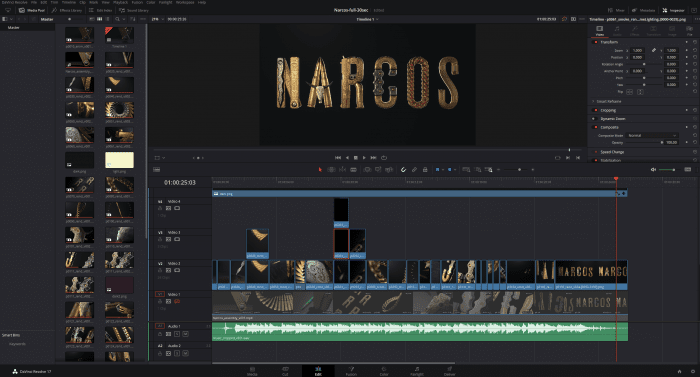Screen dimensions: 700x377
Task: Enable the Dynamic Zoom switch
Action: (594, 119)
